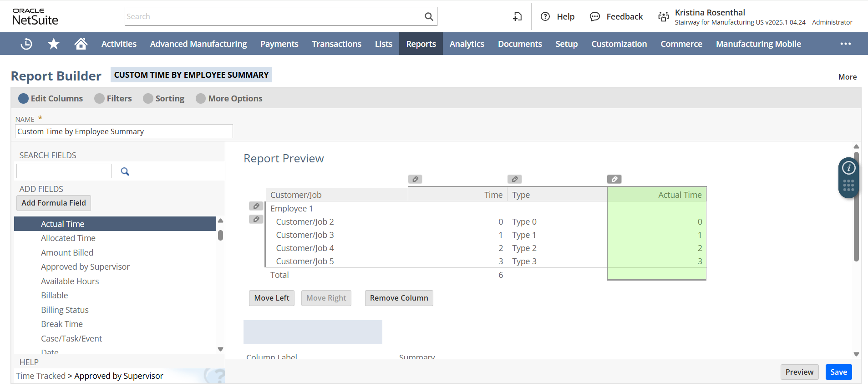Click the report Name input field
This screenshot has width=868, height=392.
124,131
